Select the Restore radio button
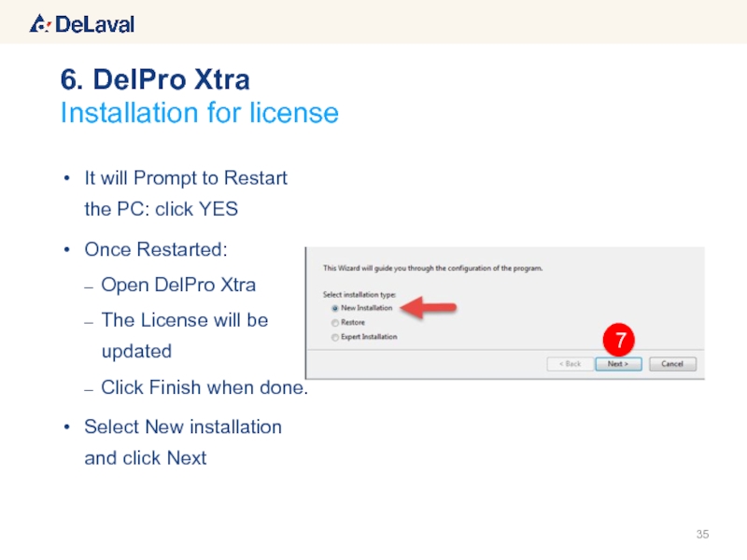This screenshot has width=747, height=560. click(335, 322)
